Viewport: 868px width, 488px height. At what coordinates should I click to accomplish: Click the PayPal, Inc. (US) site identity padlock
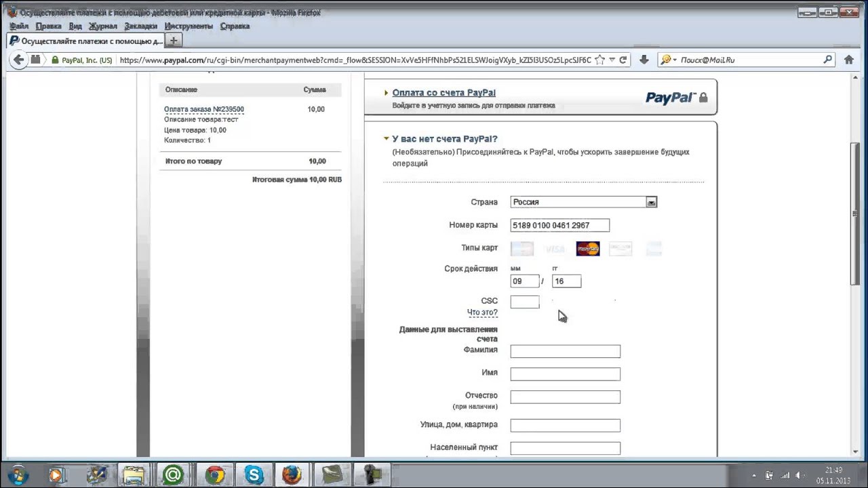coord(56,60)
